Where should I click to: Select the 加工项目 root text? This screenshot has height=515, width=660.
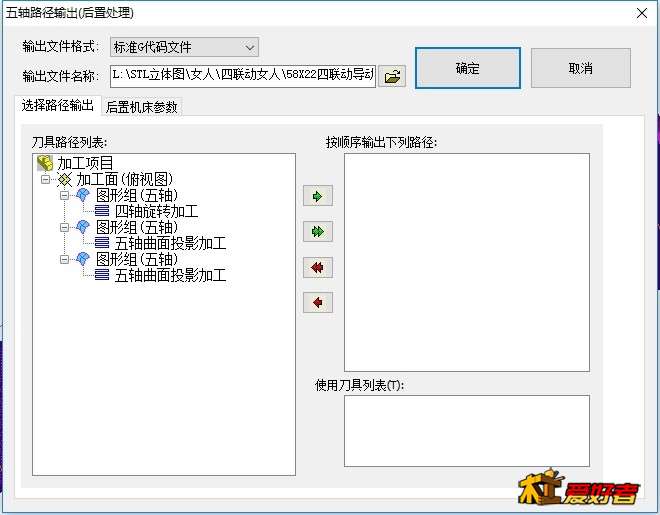pos(85,163)
